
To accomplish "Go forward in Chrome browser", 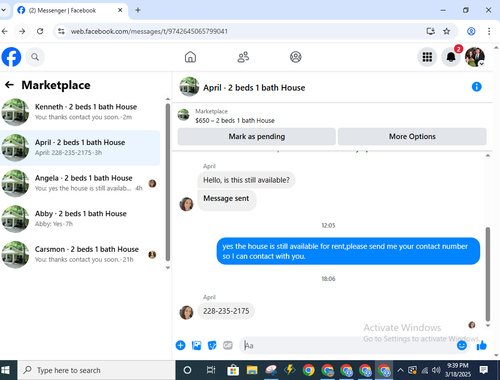I will (22, 31).
